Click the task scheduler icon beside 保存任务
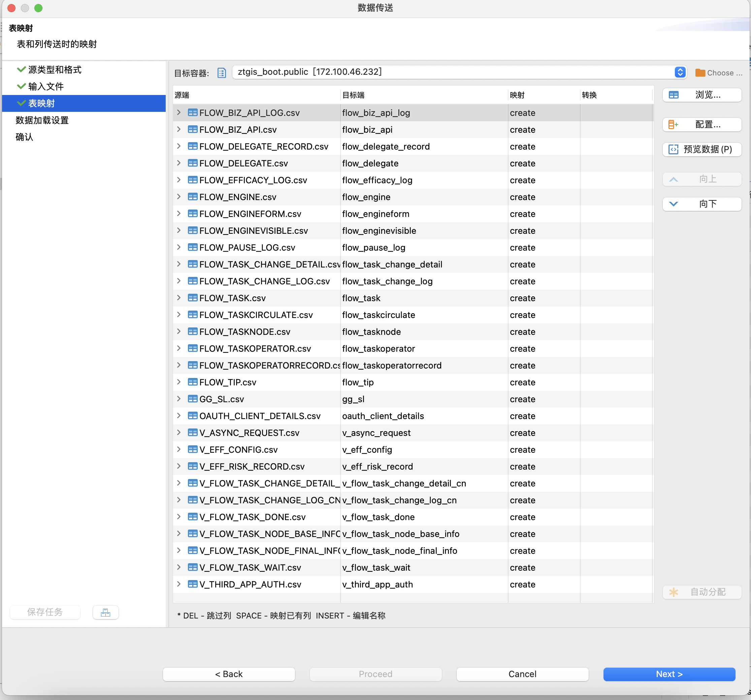This screenshot has height=700, width=751. pos(105,612)
